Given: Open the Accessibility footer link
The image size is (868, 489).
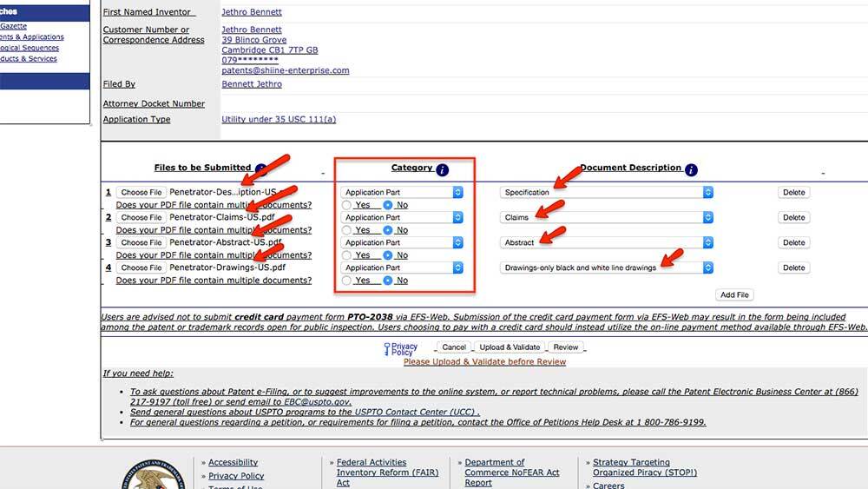Looking at the screenshot, I should pos(233,463).
